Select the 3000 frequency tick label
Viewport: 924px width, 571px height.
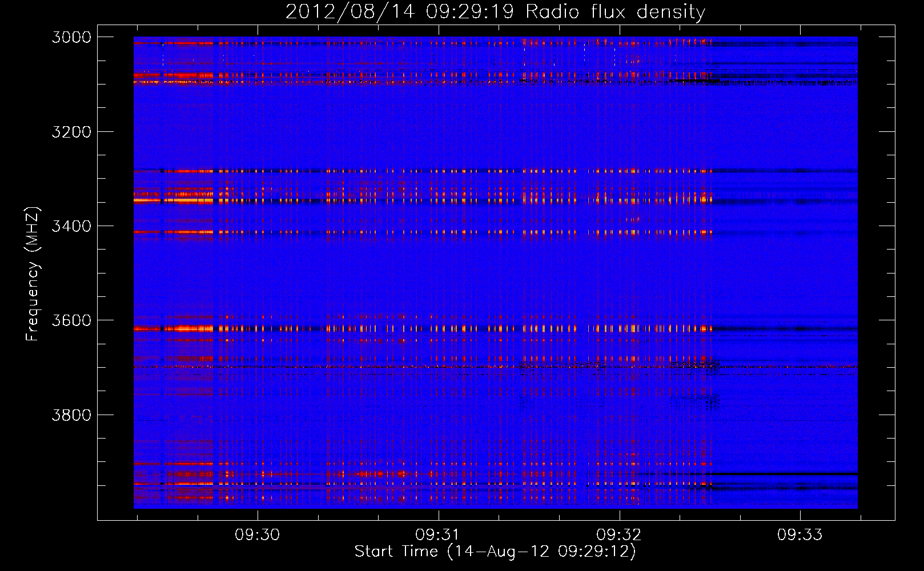71,37
